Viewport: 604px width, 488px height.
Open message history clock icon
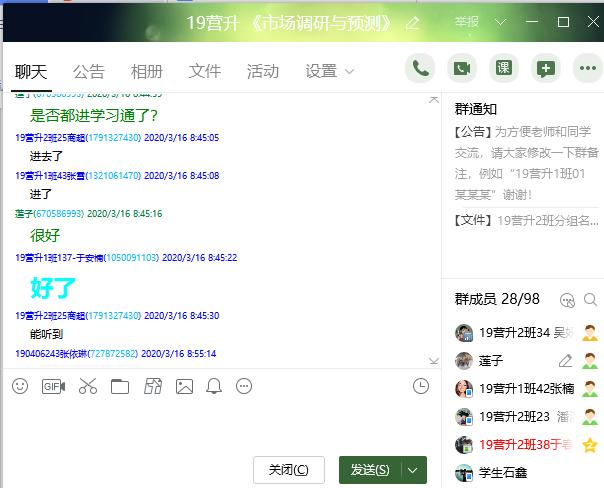[x=421, y=386]
